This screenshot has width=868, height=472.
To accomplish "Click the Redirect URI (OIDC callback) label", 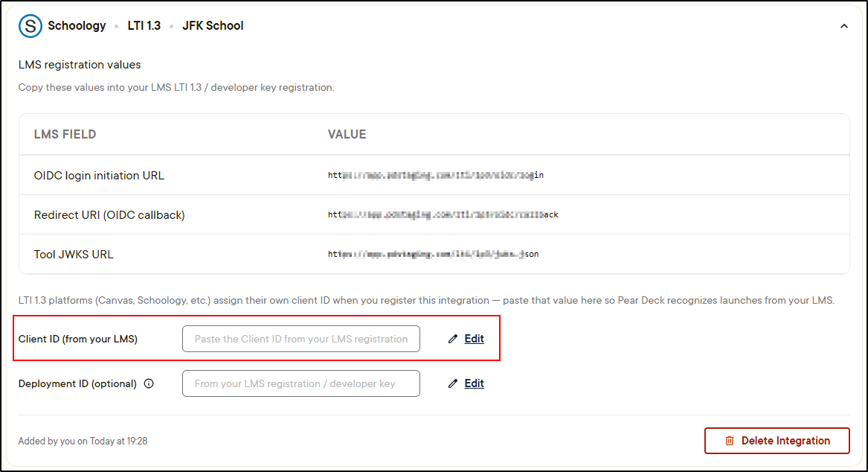I will (109, 215).
